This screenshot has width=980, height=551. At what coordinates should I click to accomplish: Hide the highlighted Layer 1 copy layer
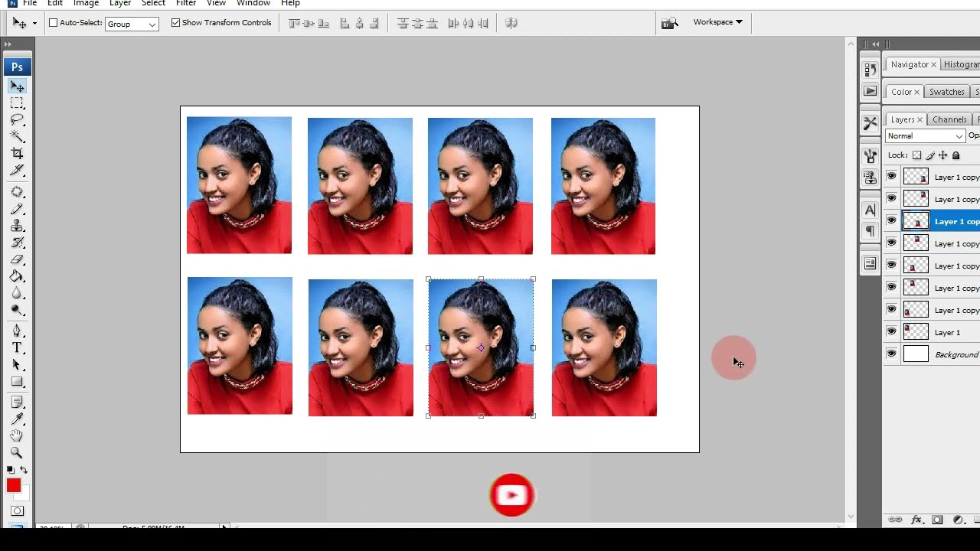[x=892, y=221]
